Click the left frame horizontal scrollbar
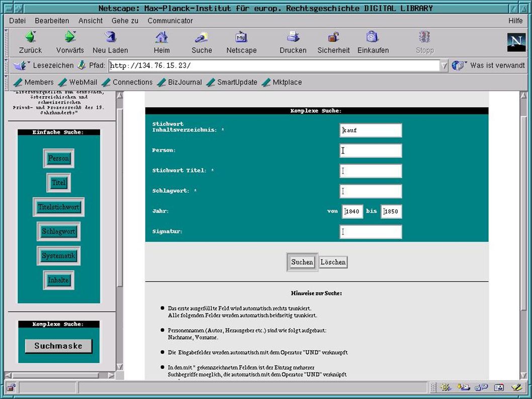The height and width of the screenshot is (399, 532). click(x=55, y=375)
